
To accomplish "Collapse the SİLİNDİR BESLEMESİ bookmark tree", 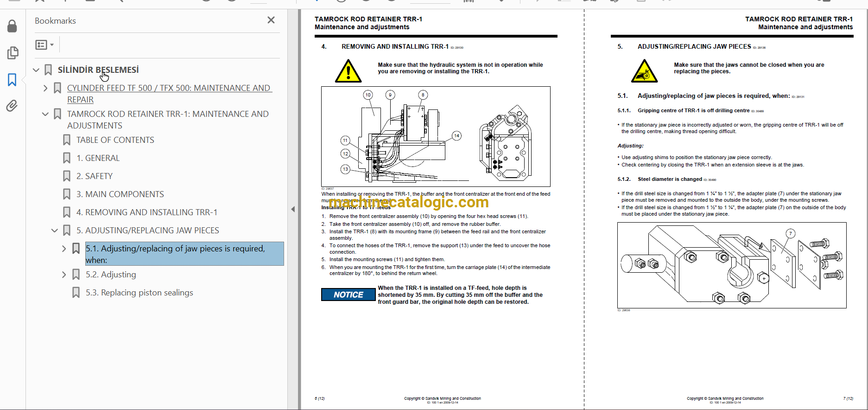I will (x=36, y=70).
